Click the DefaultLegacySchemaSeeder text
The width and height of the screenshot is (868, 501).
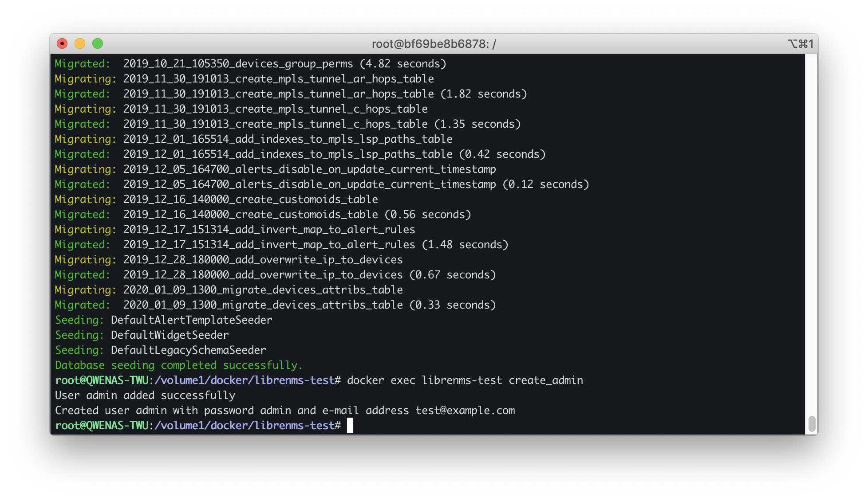coord(188,350)
